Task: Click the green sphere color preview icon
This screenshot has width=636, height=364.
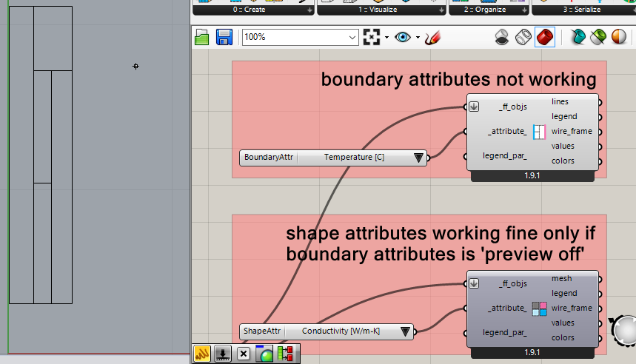Action: [264, 354]
